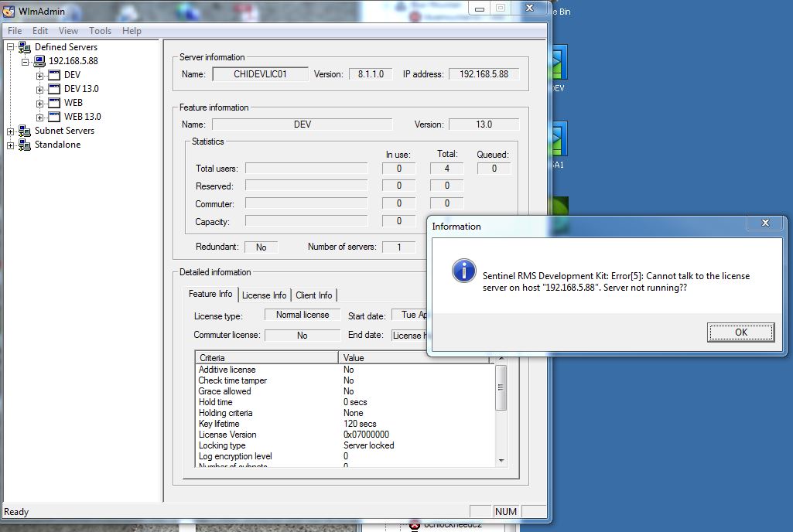793x532 pixels.
Task: Click the 'Normal license' type field
Action: [303, 315]
